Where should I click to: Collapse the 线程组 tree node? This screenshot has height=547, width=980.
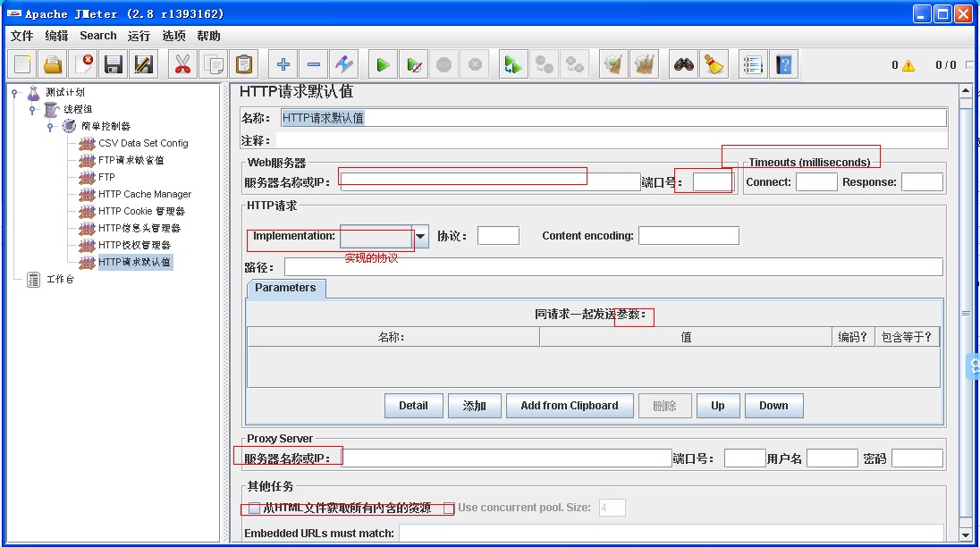pos(32,109)
